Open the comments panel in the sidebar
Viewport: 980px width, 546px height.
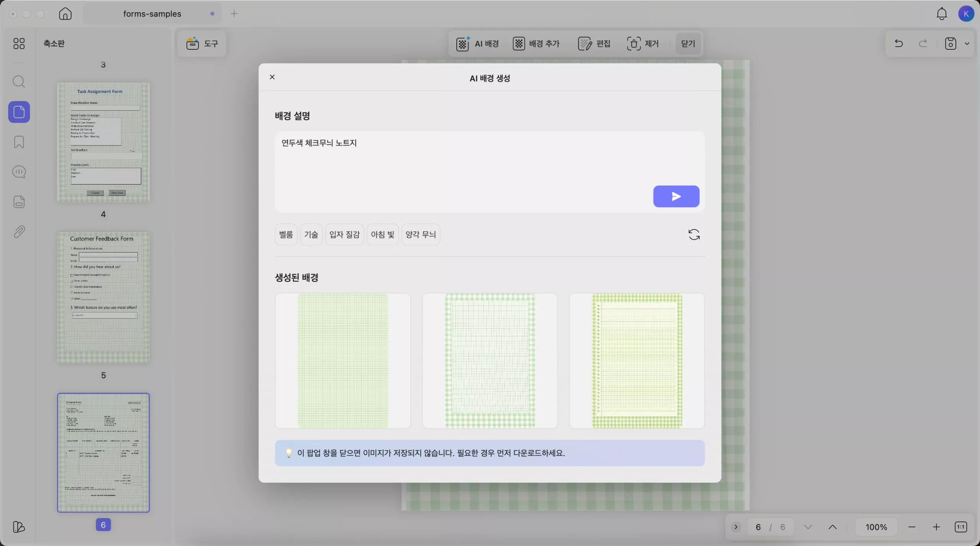[19, 172]
